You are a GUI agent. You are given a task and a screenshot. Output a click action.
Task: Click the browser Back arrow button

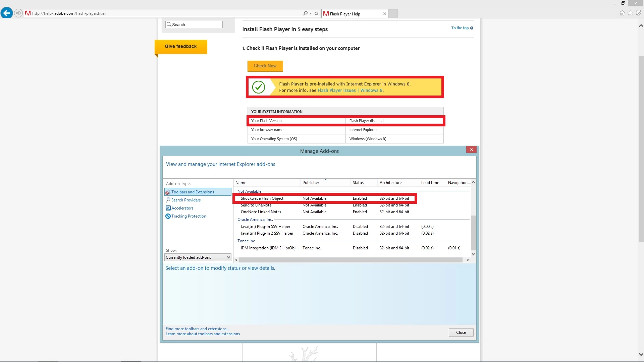click(7, 13)
